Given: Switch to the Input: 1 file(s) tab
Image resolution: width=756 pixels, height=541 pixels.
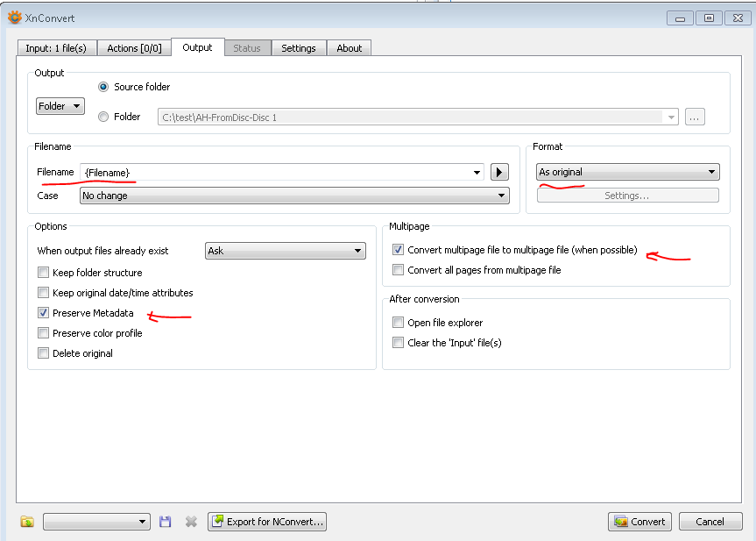Looking at the screenshot, I should point(56,48).
